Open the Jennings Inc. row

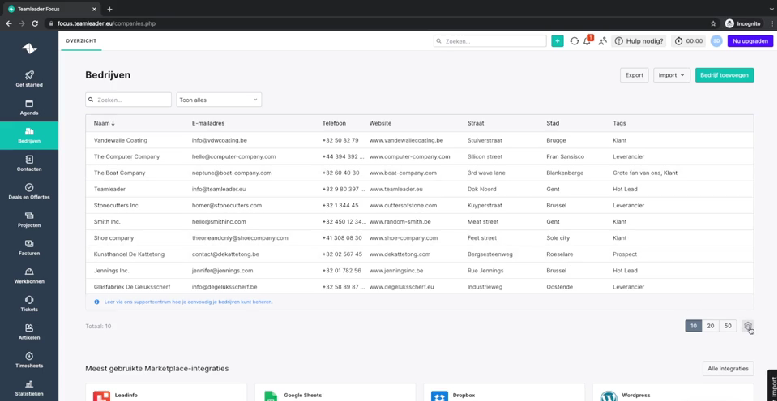tap(419, 270)
